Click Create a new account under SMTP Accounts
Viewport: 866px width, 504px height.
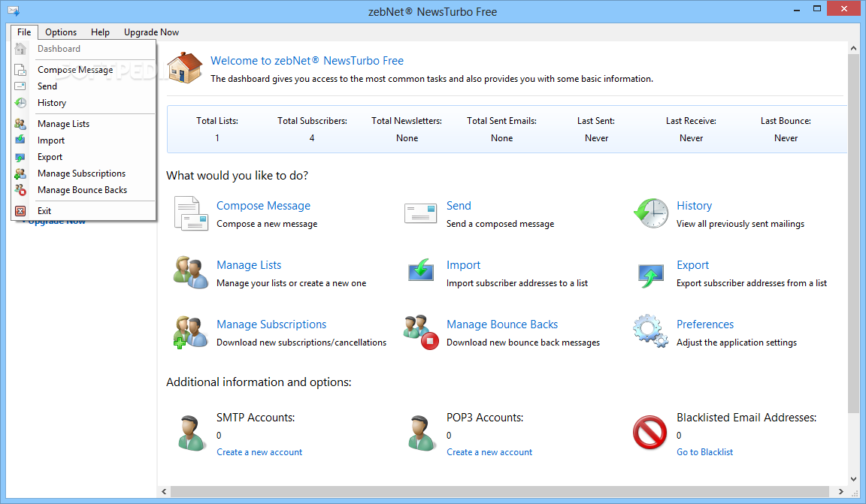click(259, 452)
